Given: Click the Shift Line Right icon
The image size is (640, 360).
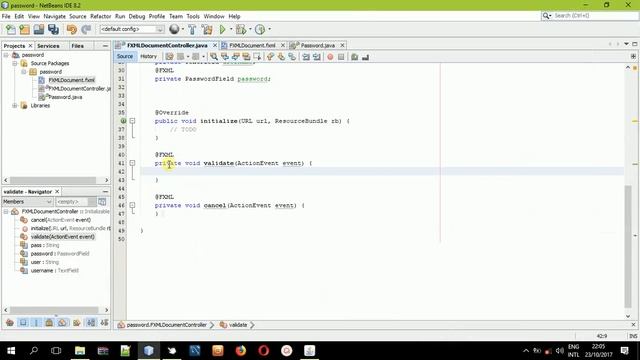Looking at the screenshot, I should click(317, 57).
